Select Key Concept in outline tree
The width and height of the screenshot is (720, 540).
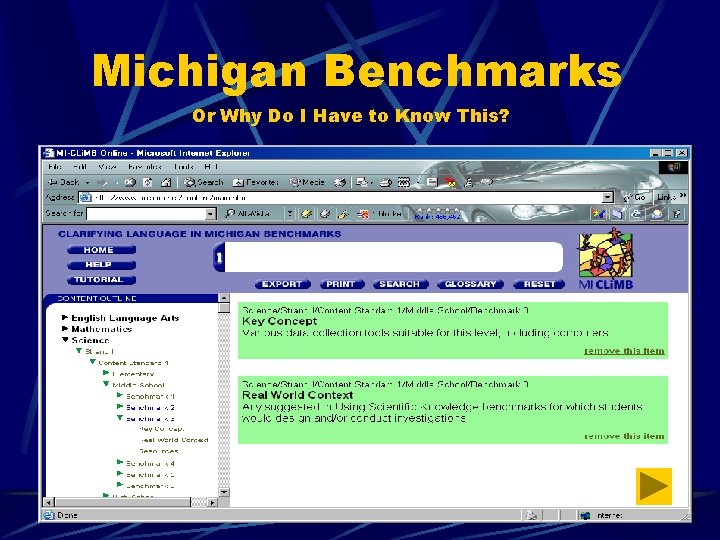[x=162, y=429]
